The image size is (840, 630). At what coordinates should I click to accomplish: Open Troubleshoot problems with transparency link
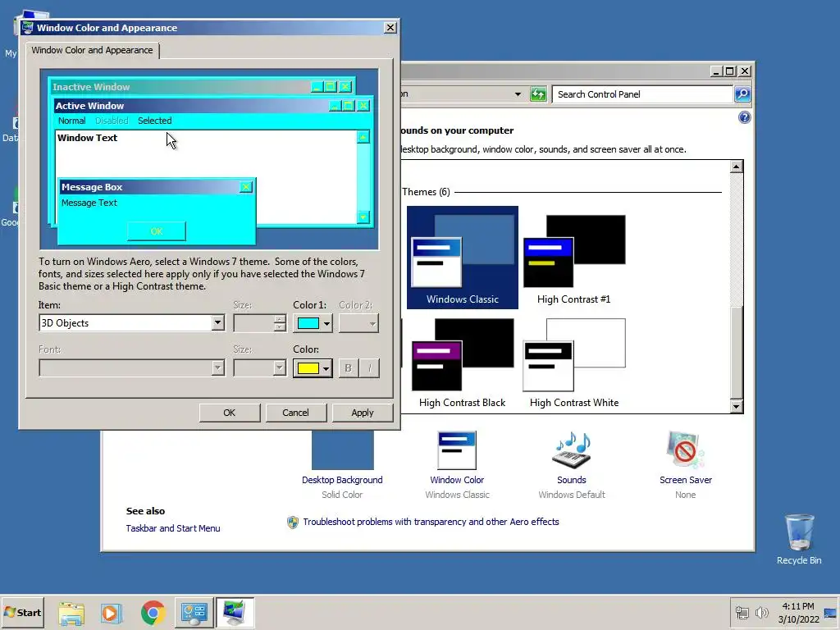(x=431, y=522)
